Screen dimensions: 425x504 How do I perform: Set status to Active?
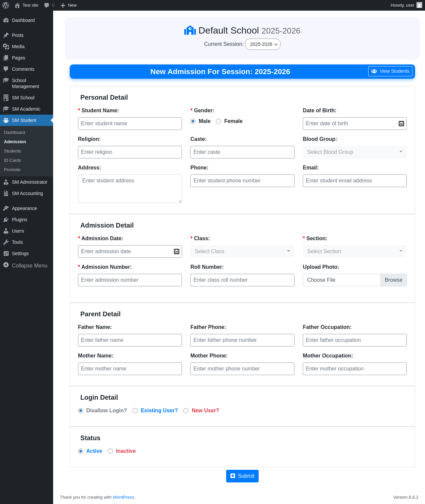[x=81, y=451]
